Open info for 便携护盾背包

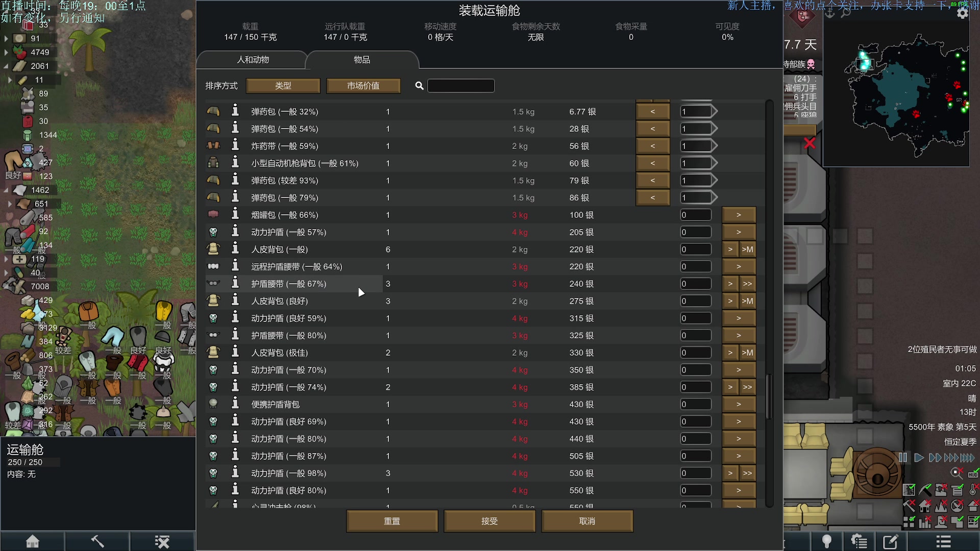pyautogui.click(x=235, y=404)
